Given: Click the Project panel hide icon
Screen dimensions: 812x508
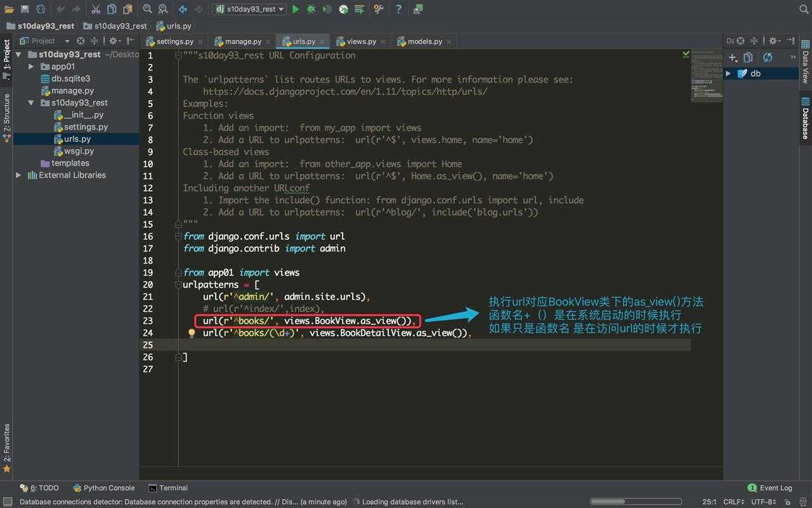Looking at the screenshot, I should pos(131,41).
